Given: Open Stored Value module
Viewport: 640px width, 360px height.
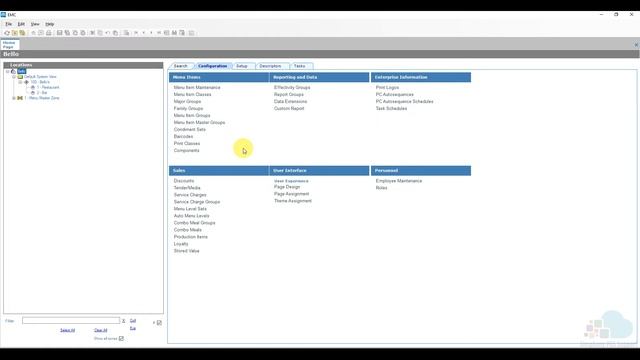Looking at the screenshot, I should [x=187, y=251].
